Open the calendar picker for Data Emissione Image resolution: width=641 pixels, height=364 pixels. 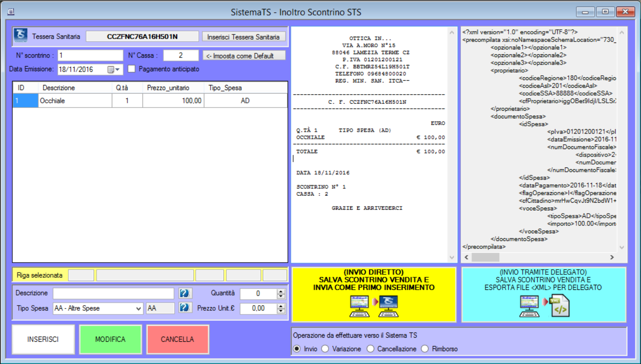tap(114, 69)
